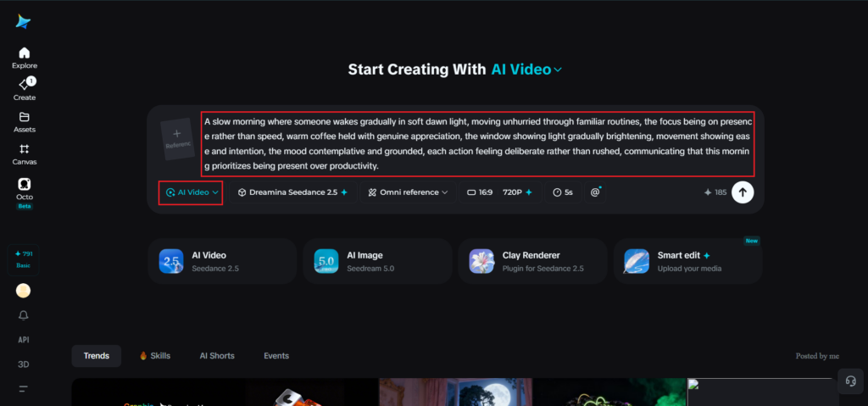The width and height of the screenshot is (868, 406).
Task: Click the @ mention icon
Action: [596, 192]
